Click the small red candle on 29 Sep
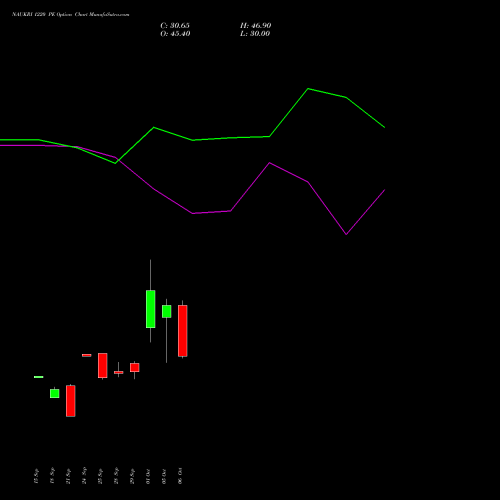Viewport: 500px width, 500px height. (x=135, y=367)
